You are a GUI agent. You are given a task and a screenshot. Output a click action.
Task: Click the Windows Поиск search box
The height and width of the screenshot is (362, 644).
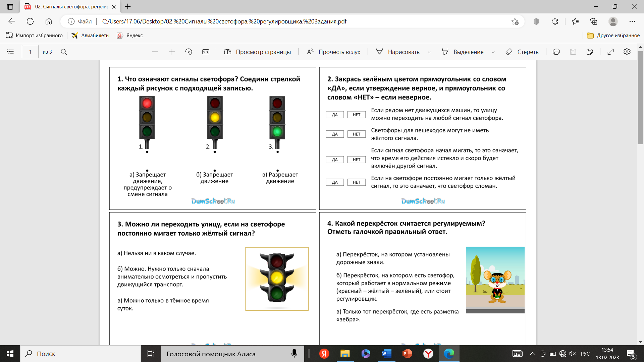80,354
